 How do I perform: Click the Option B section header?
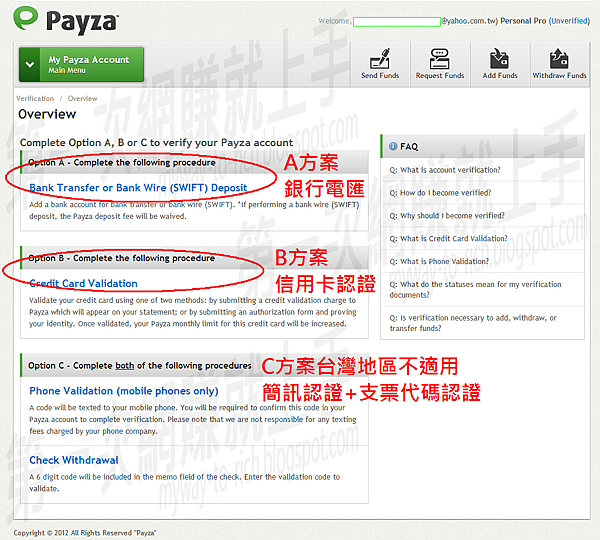(x=194, y=258)
